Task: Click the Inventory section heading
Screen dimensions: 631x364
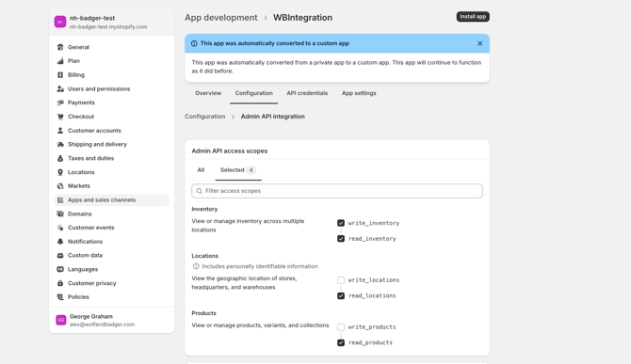Action: (x=204, y=209)
